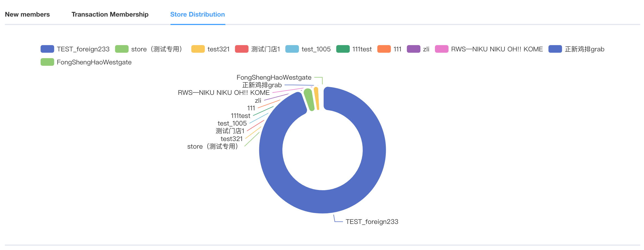Click the zli label beside the donut
Image resolution: width=644 pixels, height=250 pixels.
pos(258,101)
